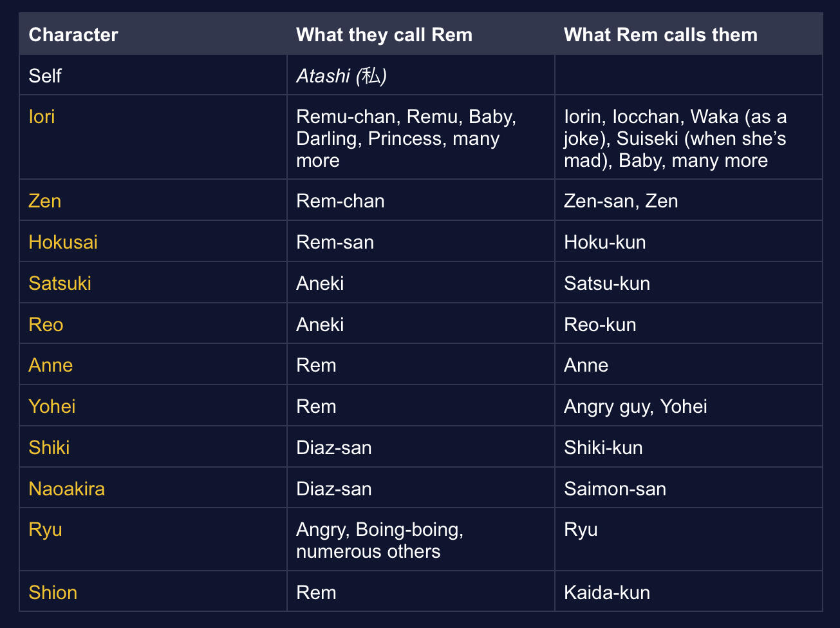Open the Iori character link
This screenshot has width=840, height=628.
[x=42, y=117]
